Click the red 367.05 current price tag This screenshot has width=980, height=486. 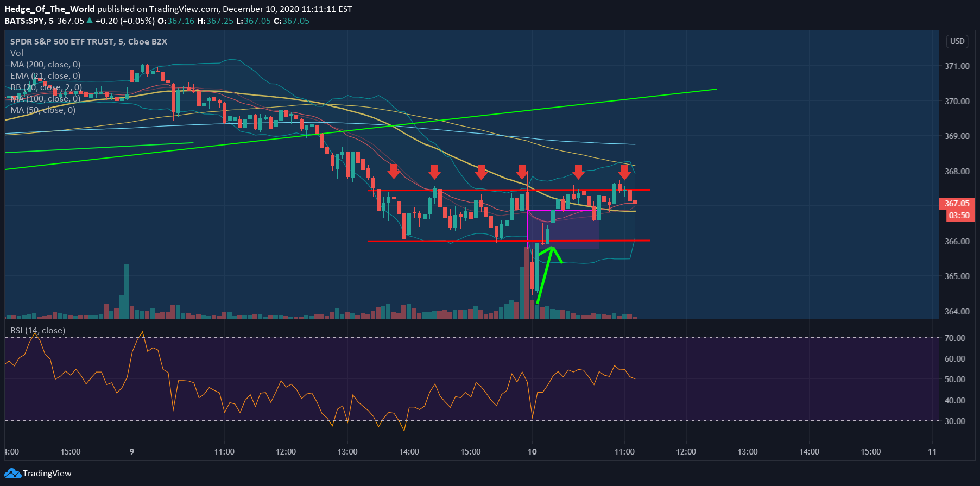click(x=956, y=204)
